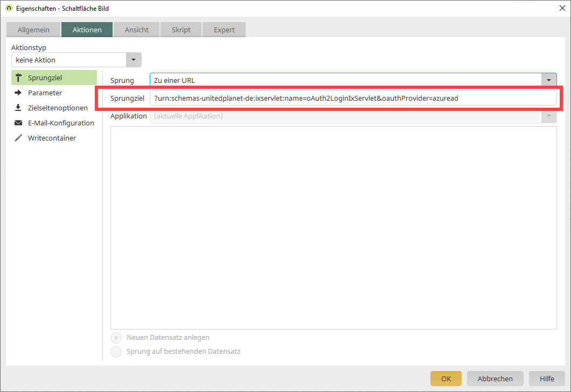Select Zielseitenoptionen in the side list

click(54, 108)
